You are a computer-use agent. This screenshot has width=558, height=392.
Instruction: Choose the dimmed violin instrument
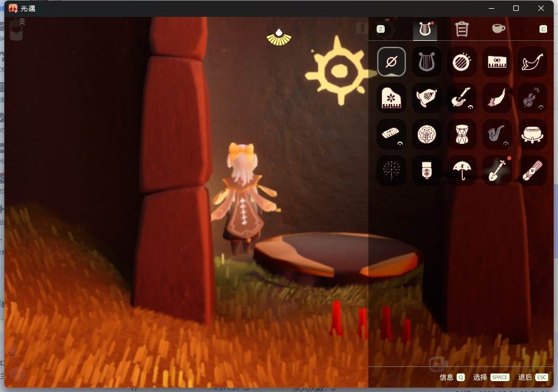point(532,98)
